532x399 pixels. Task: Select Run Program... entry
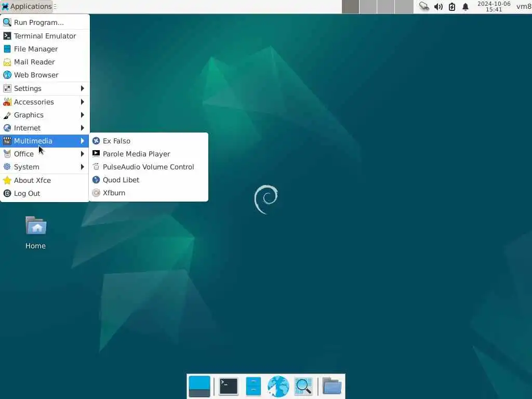[45, 22]
